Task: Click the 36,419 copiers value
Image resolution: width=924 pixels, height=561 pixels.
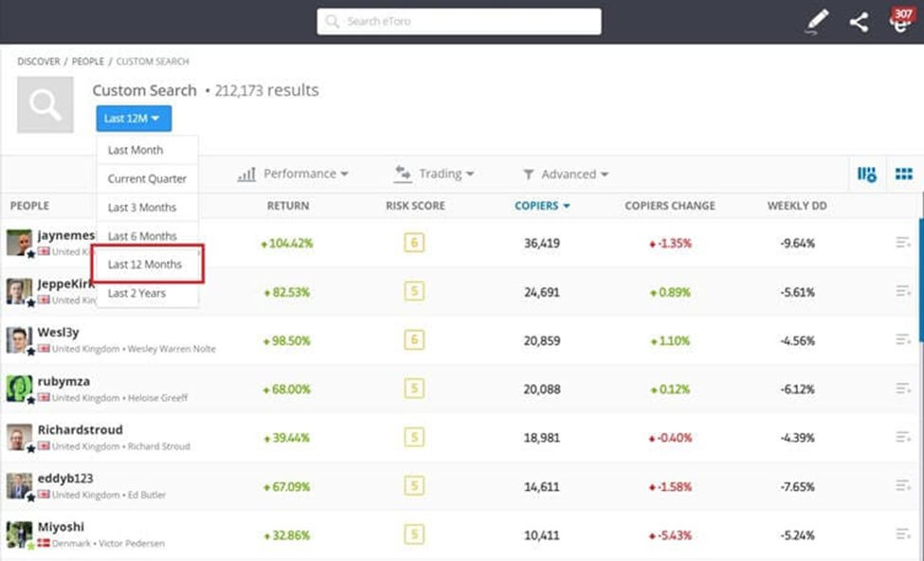Action: click(542, 244)
